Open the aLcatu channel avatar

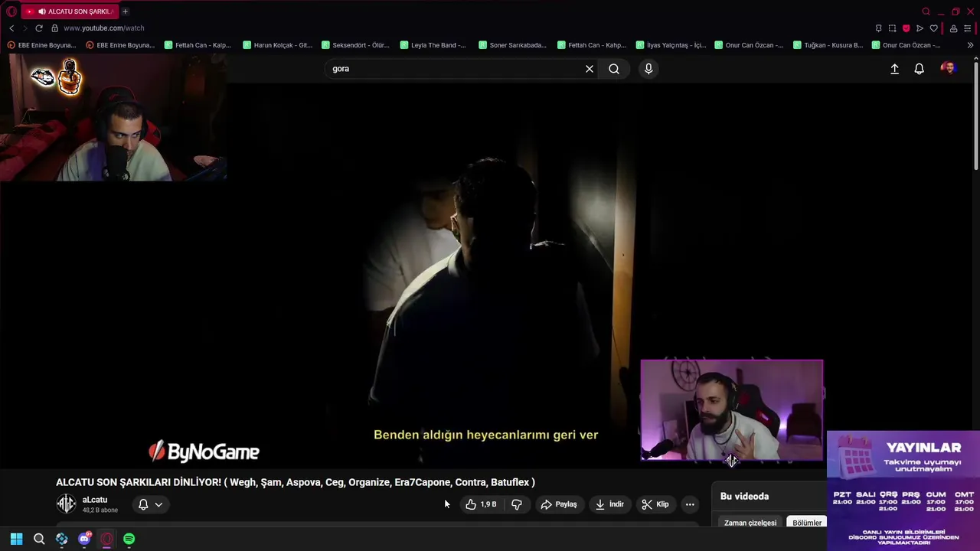click(x=66, y=504)
